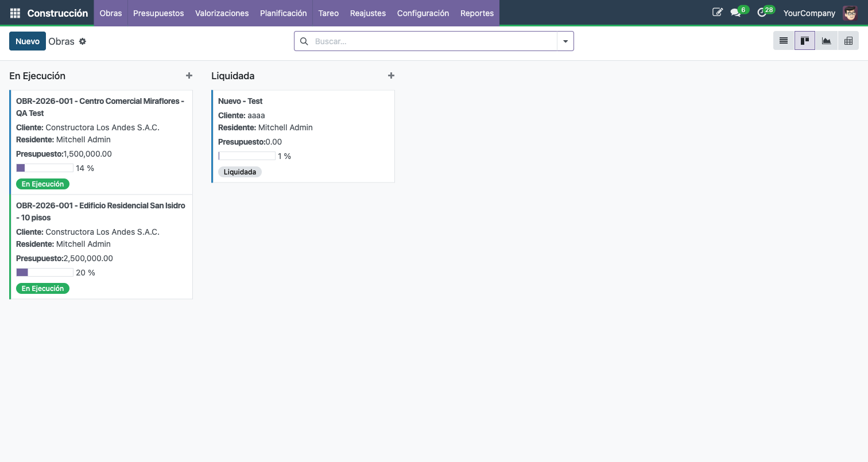Open the Reportes menu
The image size is (868, 462).
(x=477, y=13)
